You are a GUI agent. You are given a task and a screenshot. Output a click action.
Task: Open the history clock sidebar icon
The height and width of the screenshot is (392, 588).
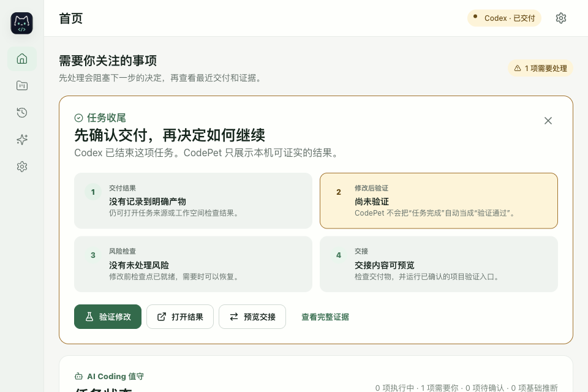click(22, 113)
